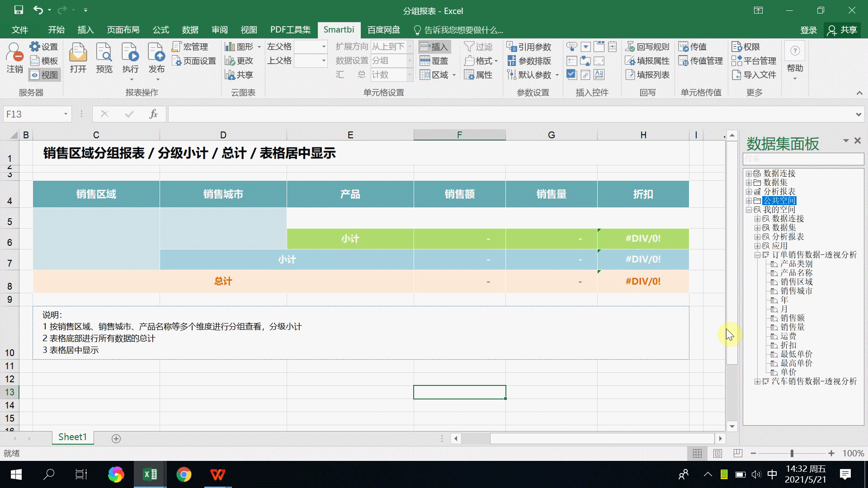The image size is (868, 488).
Task: Add a new sheet button
Action: click(116, 439)
